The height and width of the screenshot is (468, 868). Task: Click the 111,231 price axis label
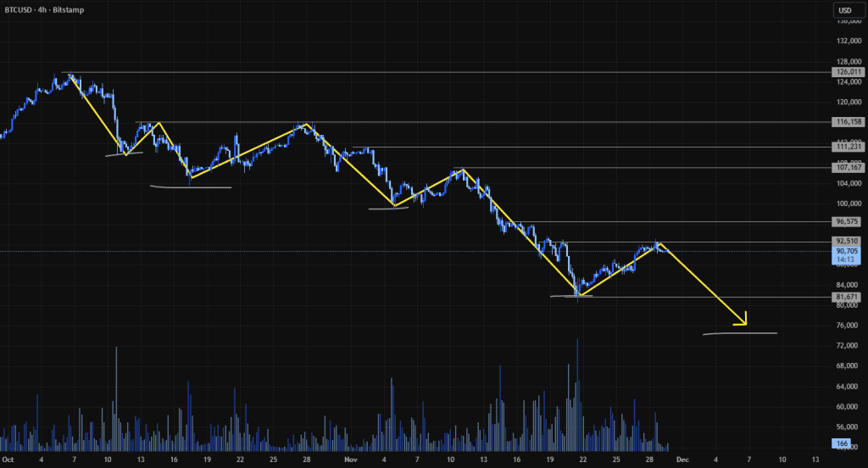pyautogui.click(x=849, y=147)
